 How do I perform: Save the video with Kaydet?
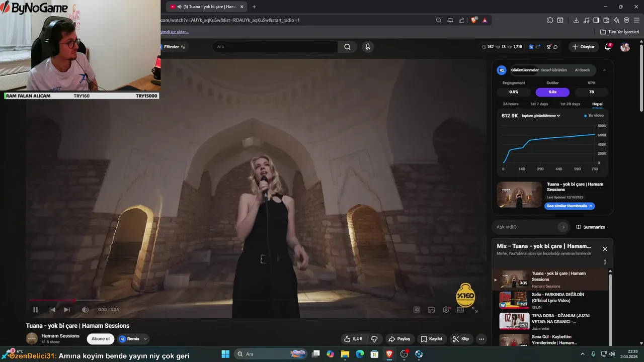432,339
